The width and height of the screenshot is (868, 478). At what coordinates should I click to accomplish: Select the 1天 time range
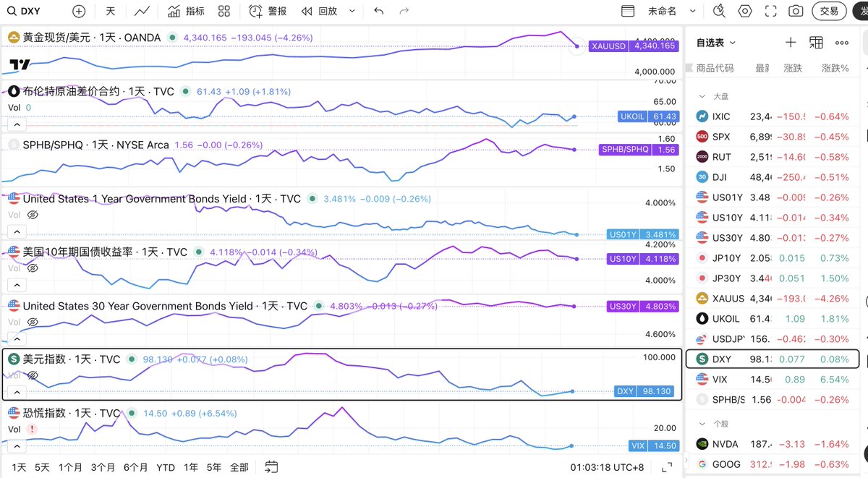(x=19, y=467)
